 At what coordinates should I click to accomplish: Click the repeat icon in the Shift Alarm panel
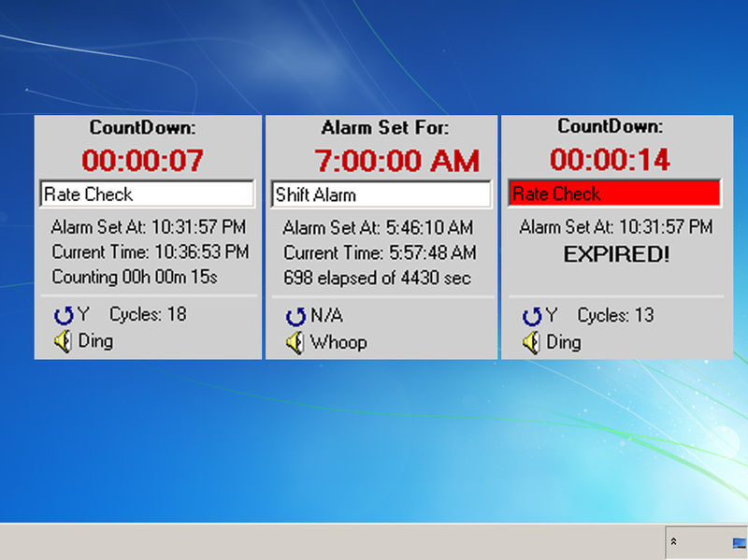tap(295, 316)
